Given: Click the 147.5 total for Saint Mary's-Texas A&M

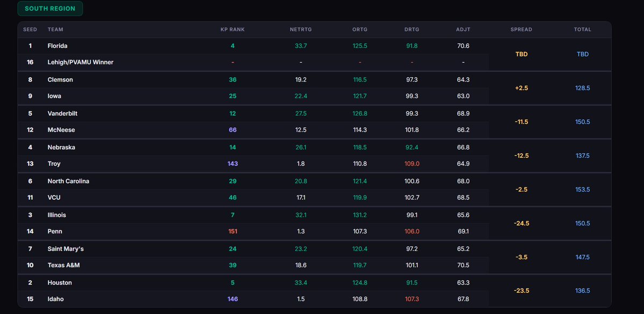Looking at the screenshot, I should (583, 257).
